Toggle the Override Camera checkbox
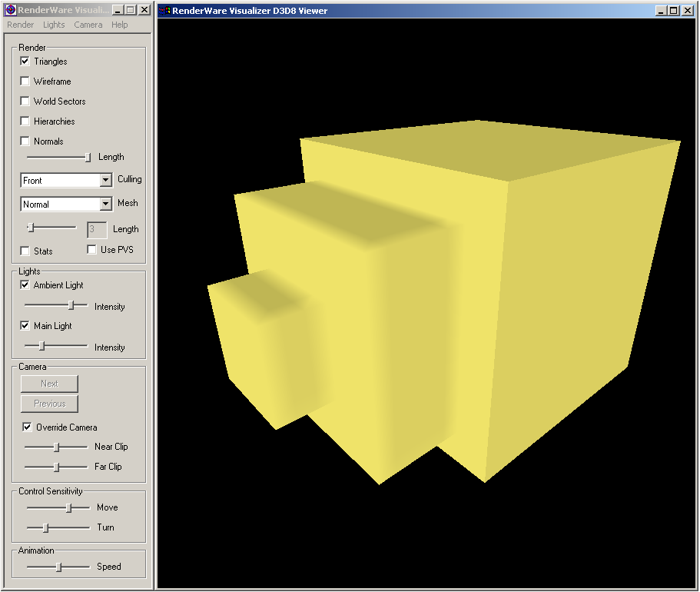The image size is (700, 592). tap(28, 427)
